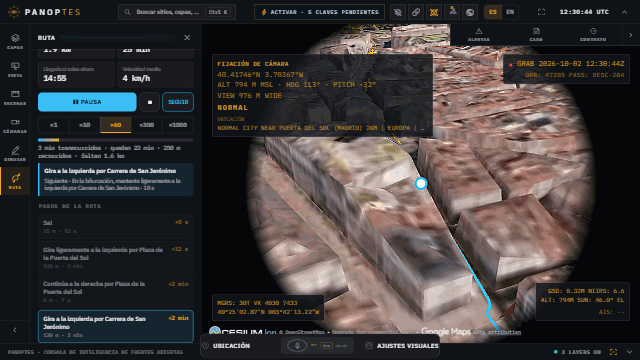The width and height of the screenshot is (640, 360).
Task: Open the Alertas tab
Action: tap(479, 35)
